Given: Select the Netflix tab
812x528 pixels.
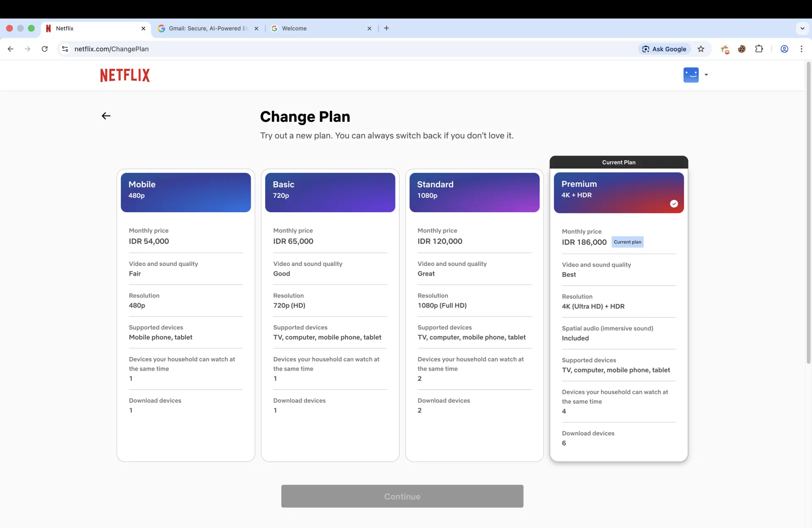Looking at the screenshot, I should coord(96,28).
